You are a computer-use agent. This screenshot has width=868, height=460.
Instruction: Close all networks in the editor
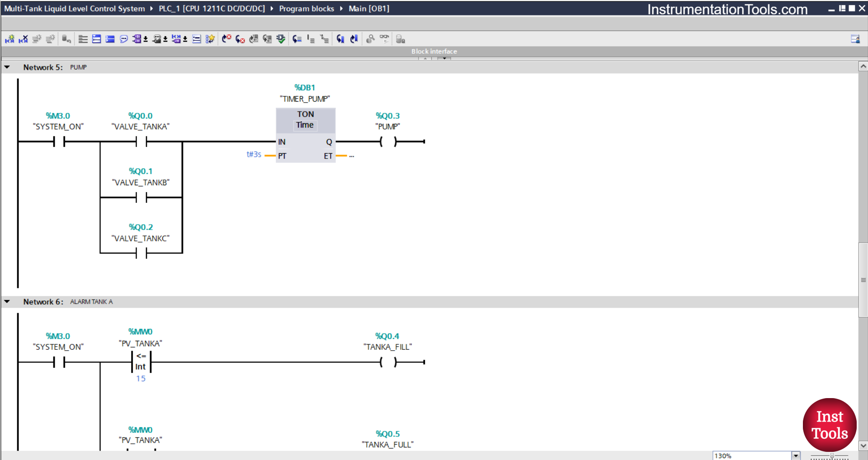(x=110, y=39)
